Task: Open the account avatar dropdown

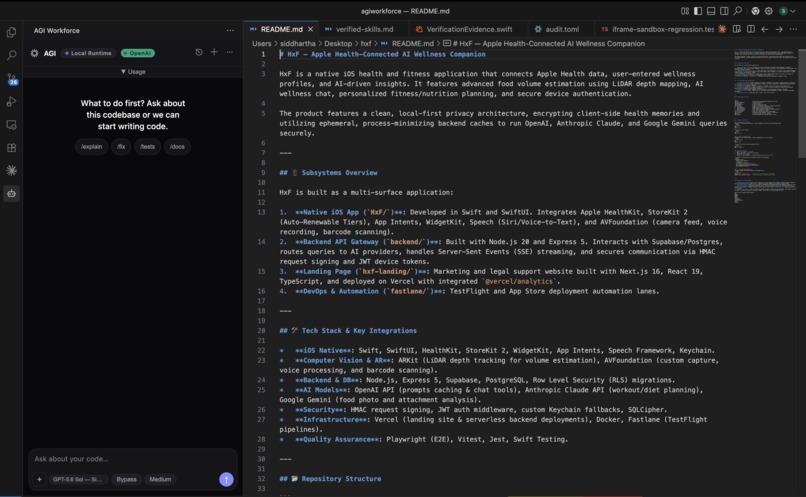Action: coord(787,11)
